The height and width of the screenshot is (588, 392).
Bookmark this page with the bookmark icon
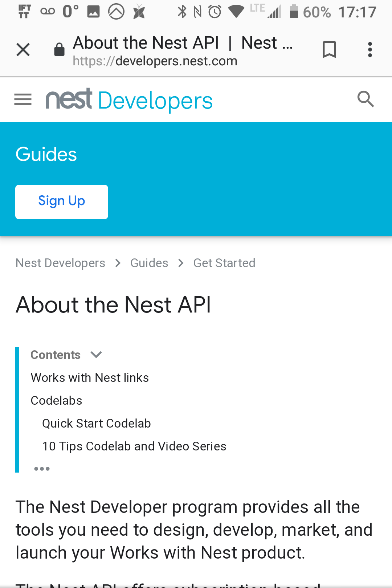(x=329, y=49)
